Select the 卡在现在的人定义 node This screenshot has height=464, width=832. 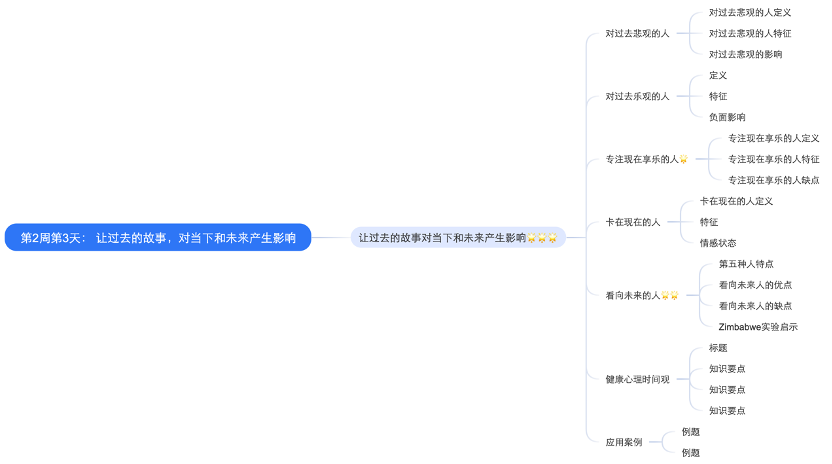click(x=736, y=201)
